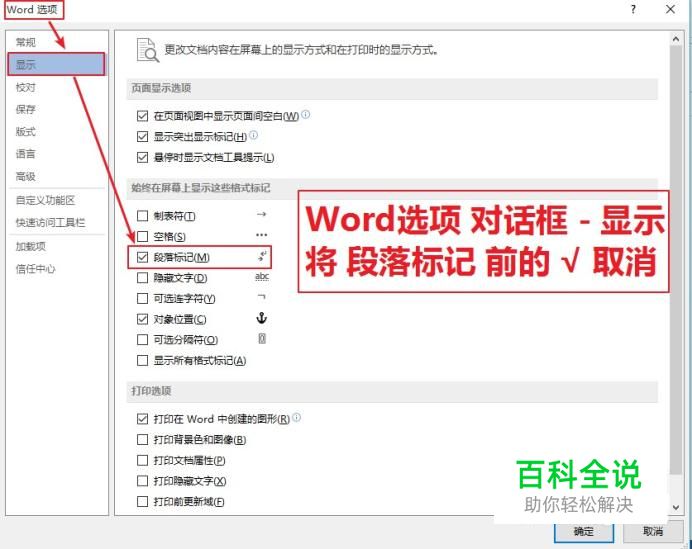Open the 高级 options category
Image resolution: width=692 pixels, height=549 pixels.
[26, 177]
